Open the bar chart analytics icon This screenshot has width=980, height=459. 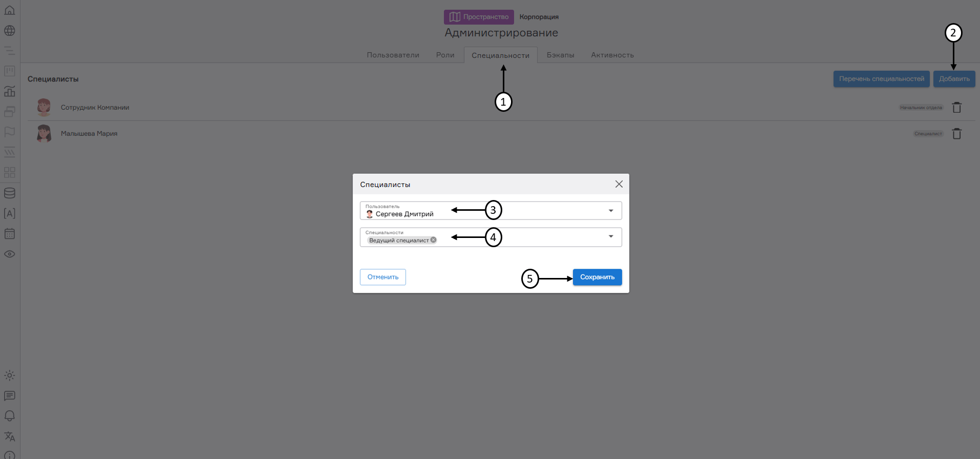coord(10,91)
